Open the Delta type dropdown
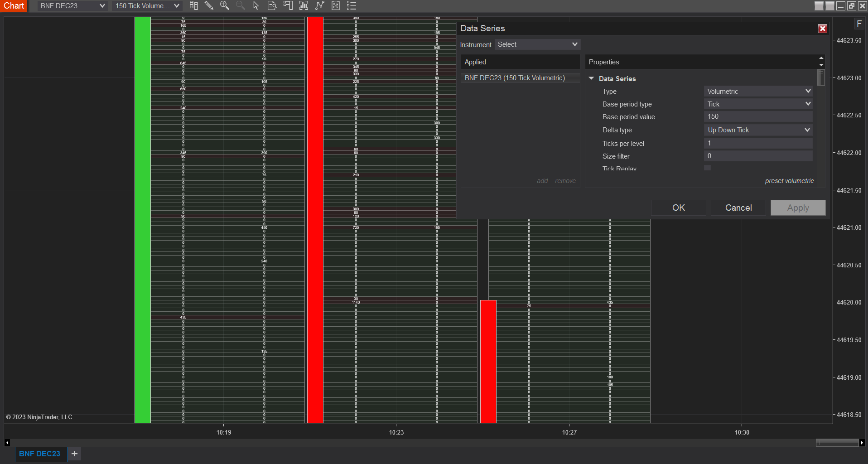This screenshot has width=868, height=464. pyautogui.click(x=758, y=130)
